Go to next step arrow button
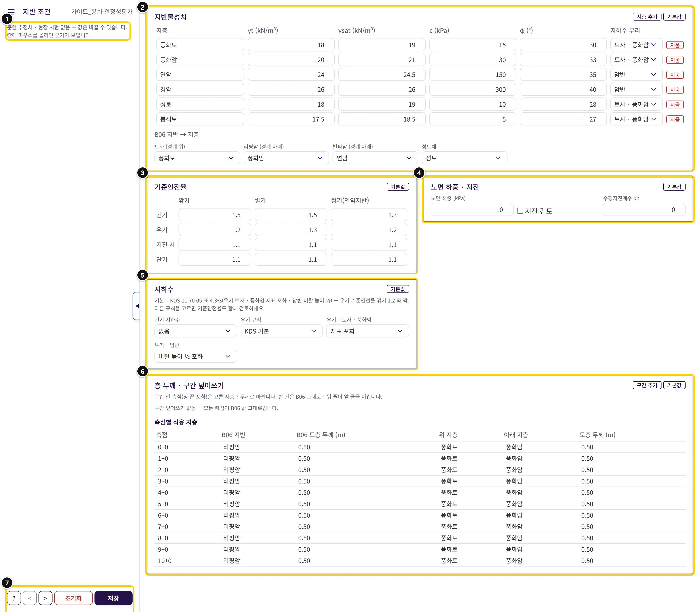This screenshot has width=700, height=612. [45, 598]
